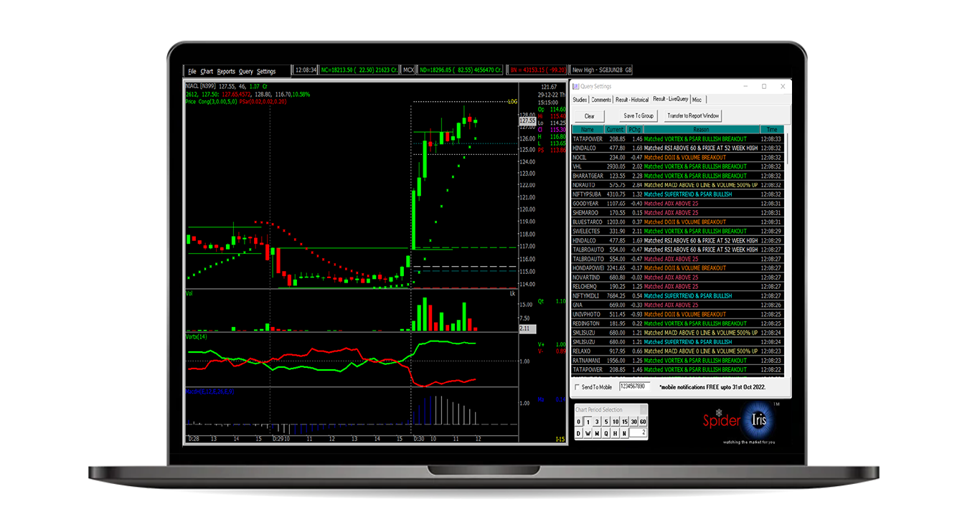Open the Studies tab in Query Settings
Image resolution: width=980 pixels, height=522 pixels.
(x=580, y=100)
